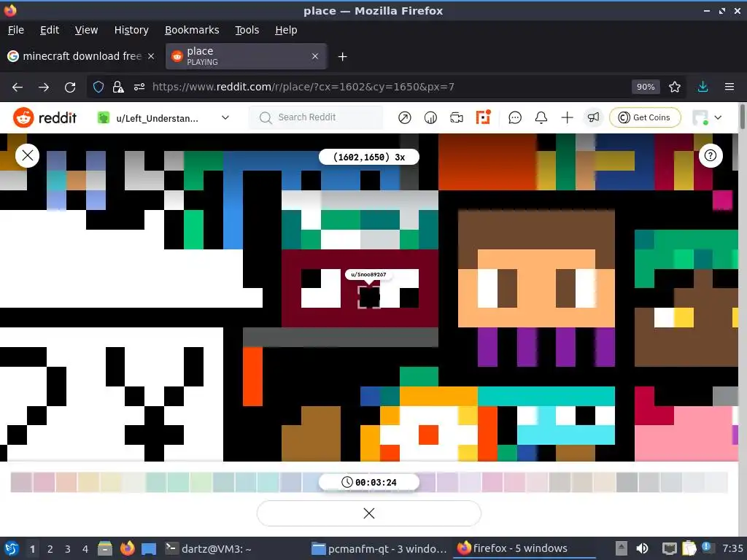Open the View menu

click(86, 30)
